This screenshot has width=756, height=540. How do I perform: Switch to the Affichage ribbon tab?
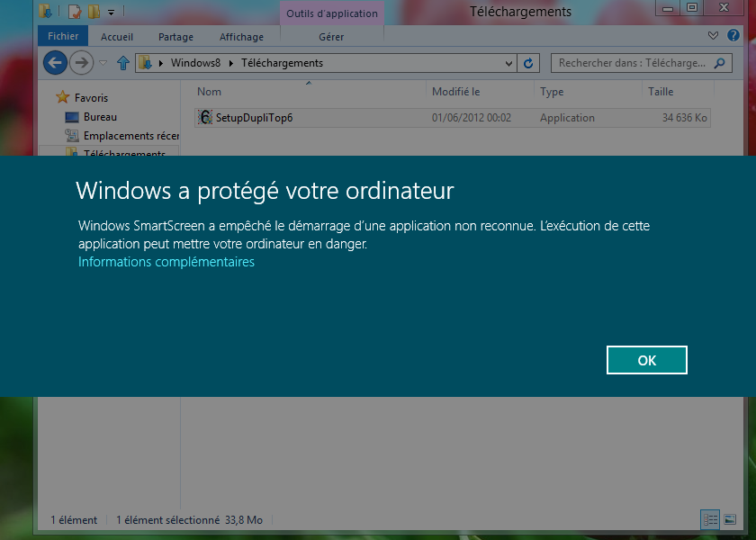tap(241, 37)
